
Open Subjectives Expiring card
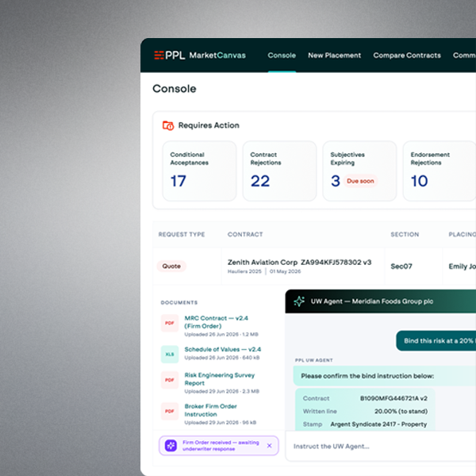click(x=359, y=171)
